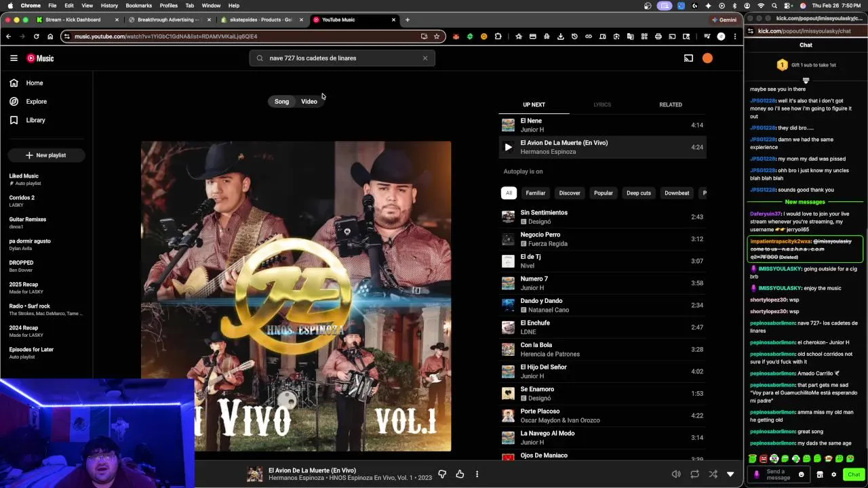Image resolution: width=868 pixels, height=488 pixels.
Task: Filter queue by All chip
Action: (x=509, y=193)
